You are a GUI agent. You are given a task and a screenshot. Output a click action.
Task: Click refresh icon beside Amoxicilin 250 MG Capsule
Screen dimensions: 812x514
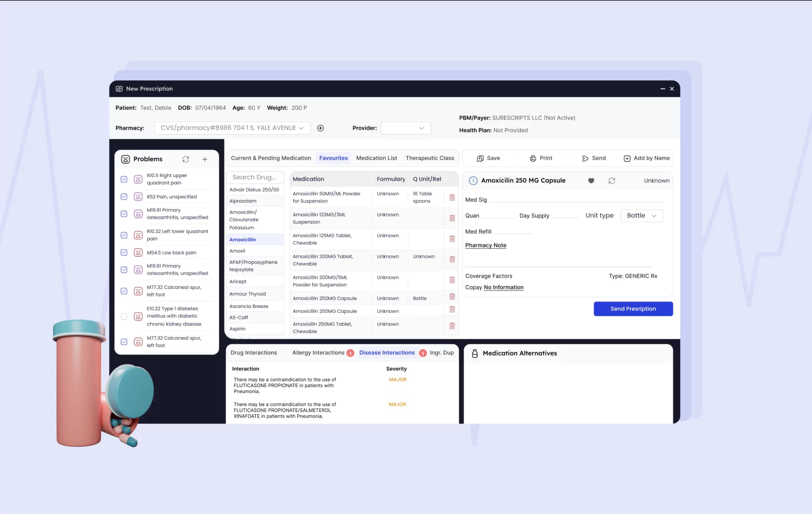pos(612,180)
